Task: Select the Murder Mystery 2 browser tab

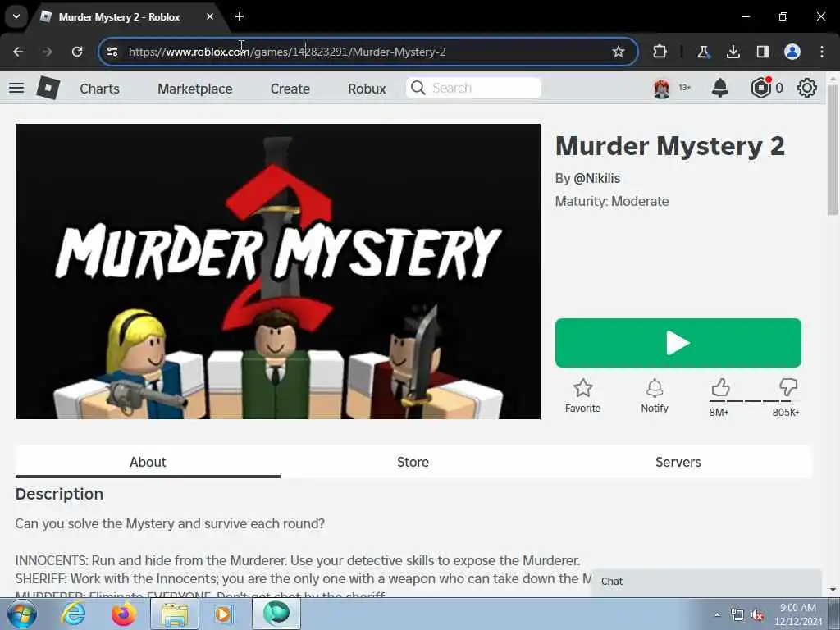Action: [119, 16]
